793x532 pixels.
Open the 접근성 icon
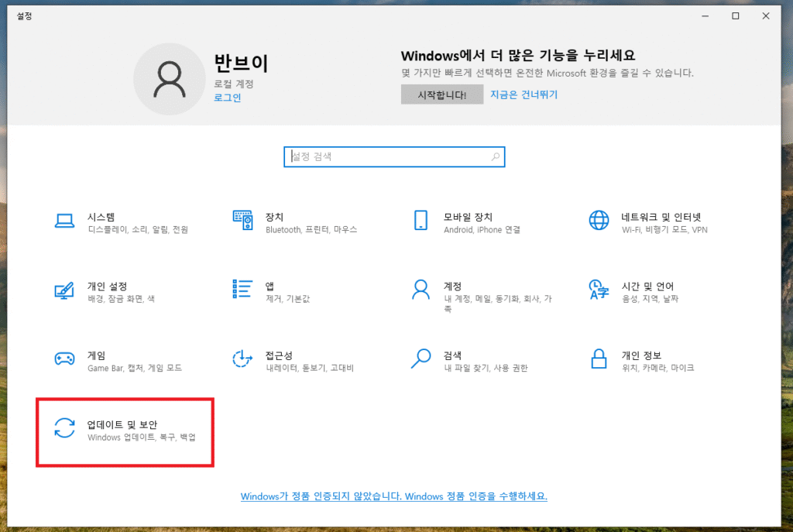click(x=242, y=359)
